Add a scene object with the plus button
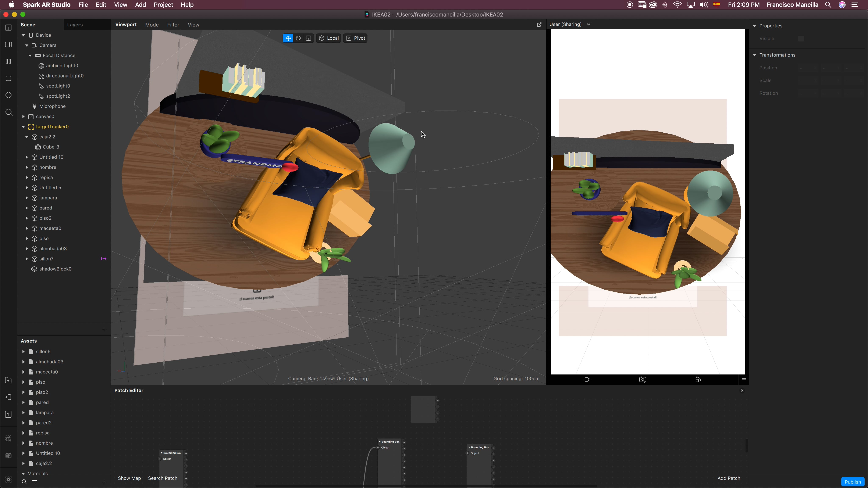The height and width of the screenshot is (488, 868). coord(104,329)
